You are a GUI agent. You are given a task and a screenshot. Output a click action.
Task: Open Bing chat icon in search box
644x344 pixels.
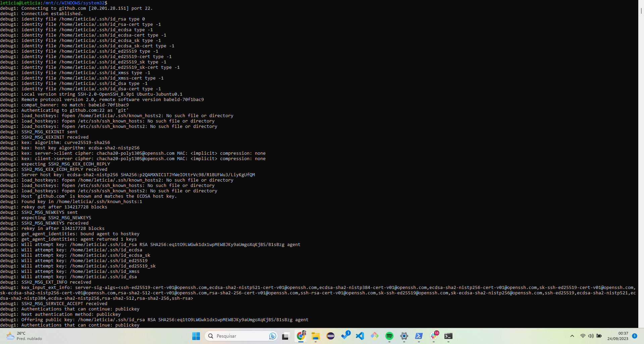pyautogui.click(x=272, y=336)
